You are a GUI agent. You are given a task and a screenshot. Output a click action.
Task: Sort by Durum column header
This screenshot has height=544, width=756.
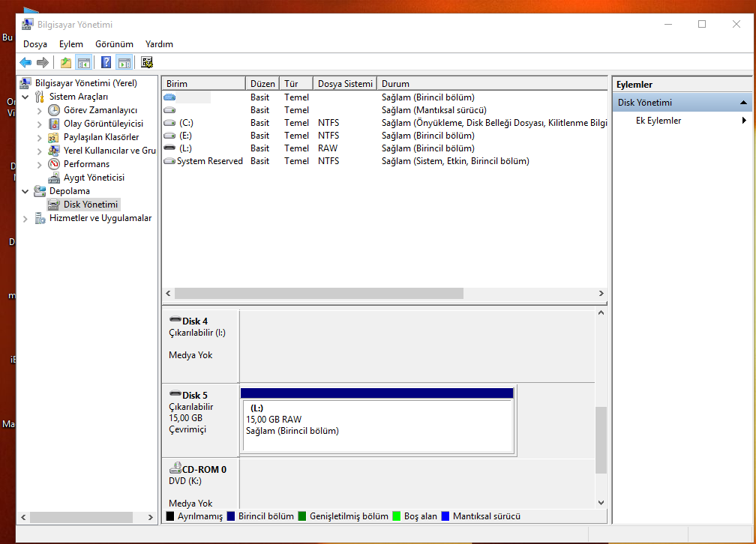point(492,83)
